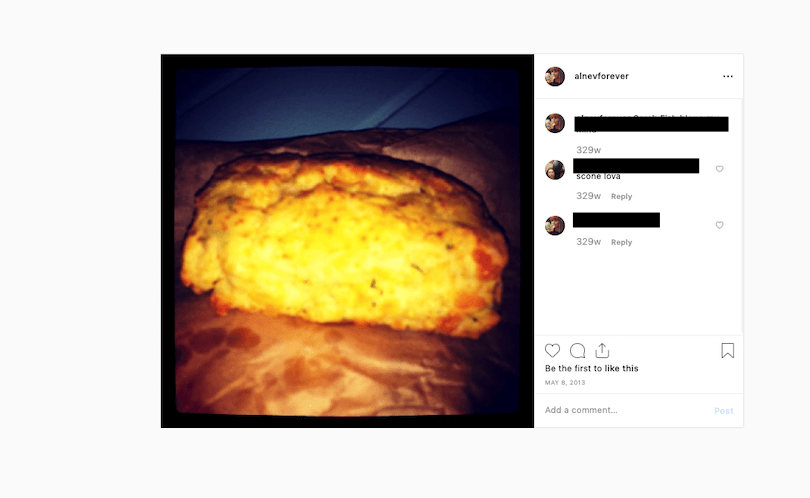Open the second commenter's avatar
The image size is (810, 498).
[555, 169]
